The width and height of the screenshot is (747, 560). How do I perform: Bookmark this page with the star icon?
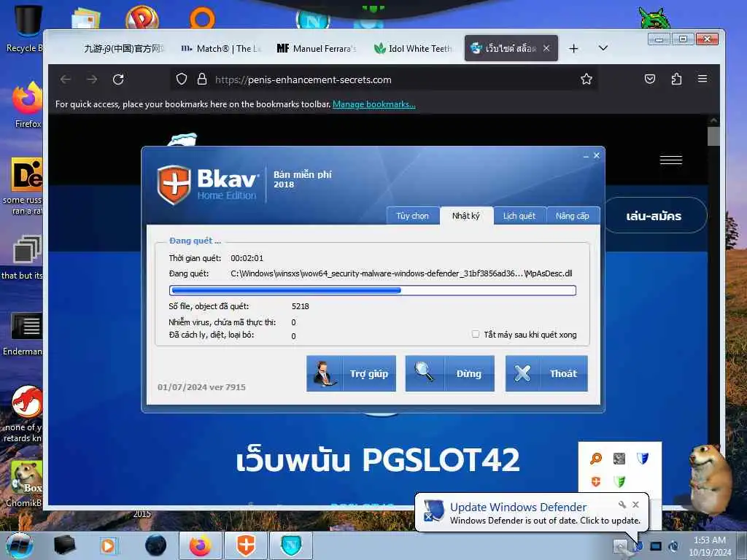point(587,79)
